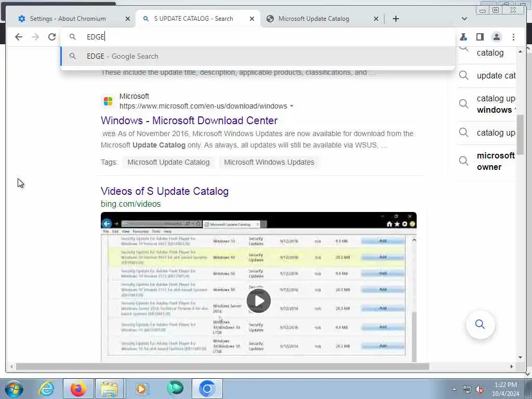Screen dimensions: 532x399
Task: Reload the current page
Action: (x=52, y=37)
